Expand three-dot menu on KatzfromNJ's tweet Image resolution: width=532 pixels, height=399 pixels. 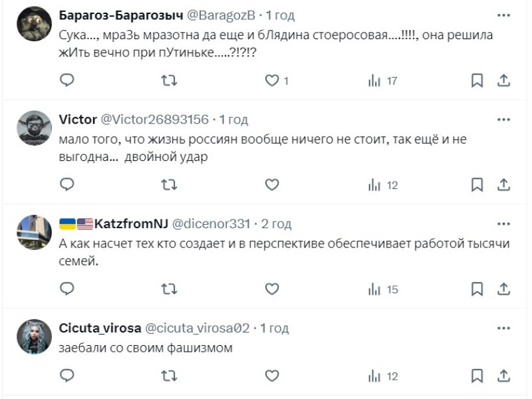click(x=503, y=223)
